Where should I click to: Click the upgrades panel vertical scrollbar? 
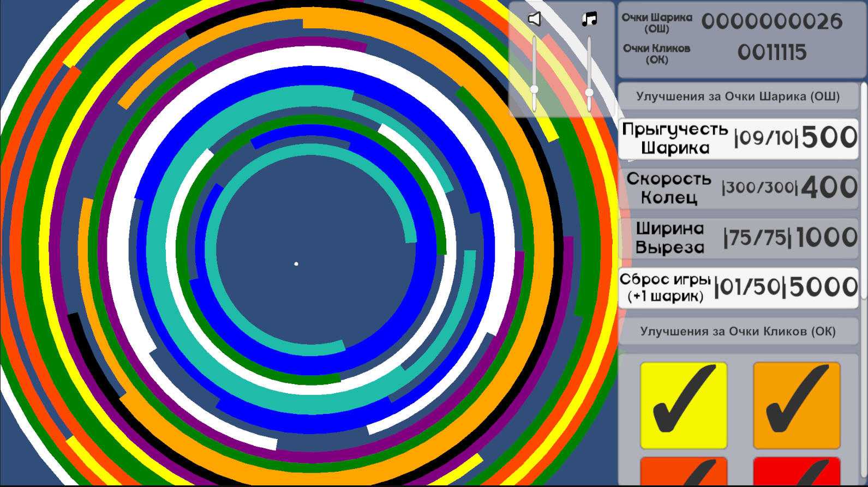(x=864, y=191)
